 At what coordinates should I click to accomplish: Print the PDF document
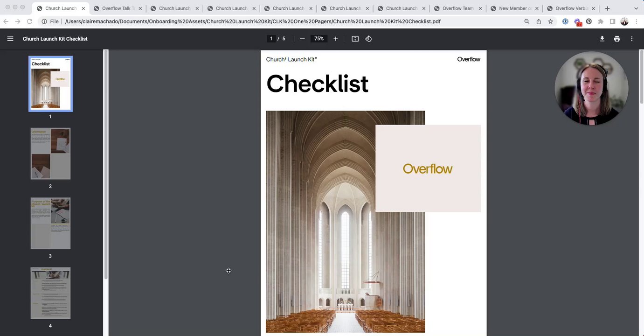(617, 39)
